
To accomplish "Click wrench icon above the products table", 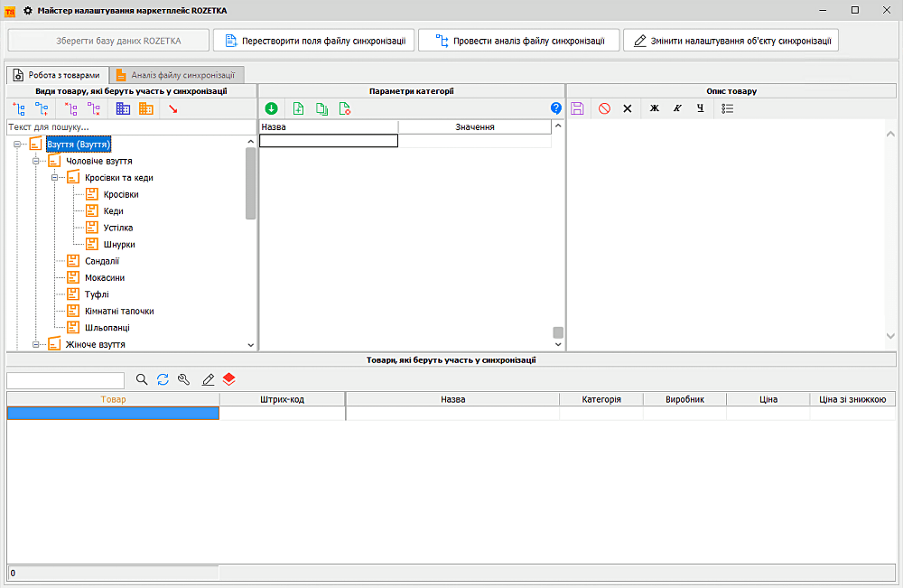I will 184,379.
